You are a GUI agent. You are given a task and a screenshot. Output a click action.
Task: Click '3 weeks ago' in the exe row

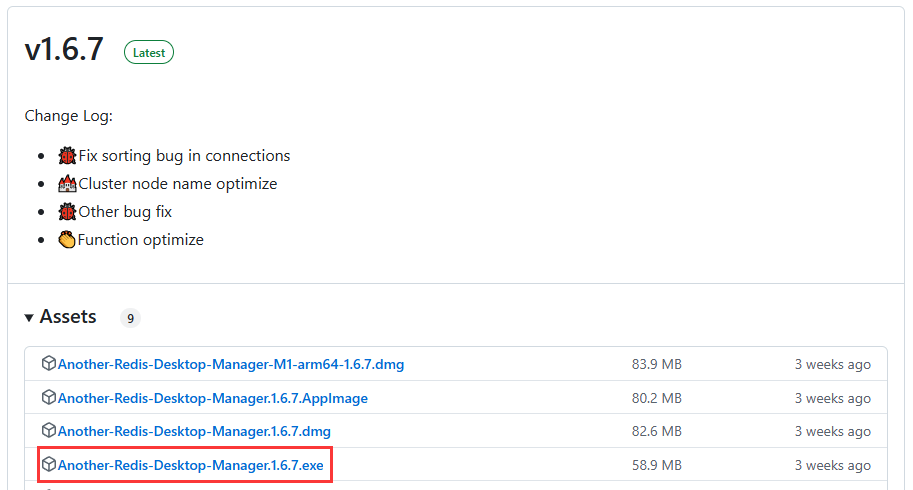(x=833, y=465)
